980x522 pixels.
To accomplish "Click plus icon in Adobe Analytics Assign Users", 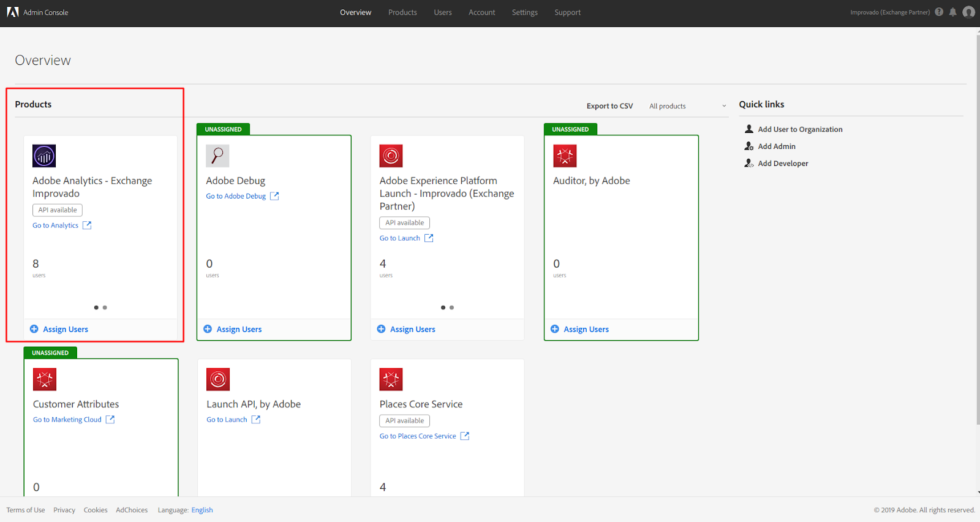I will (x=34, y=329).
